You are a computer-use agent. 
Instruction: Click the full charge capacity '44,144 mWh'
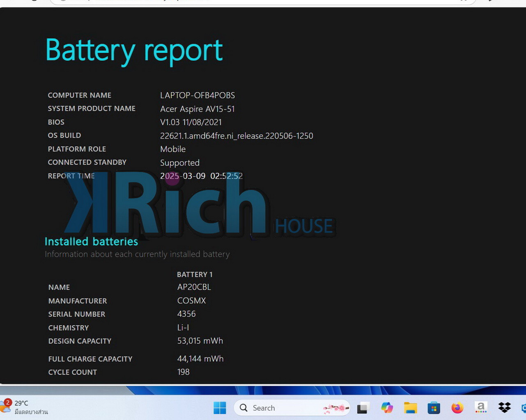point(200,358)
